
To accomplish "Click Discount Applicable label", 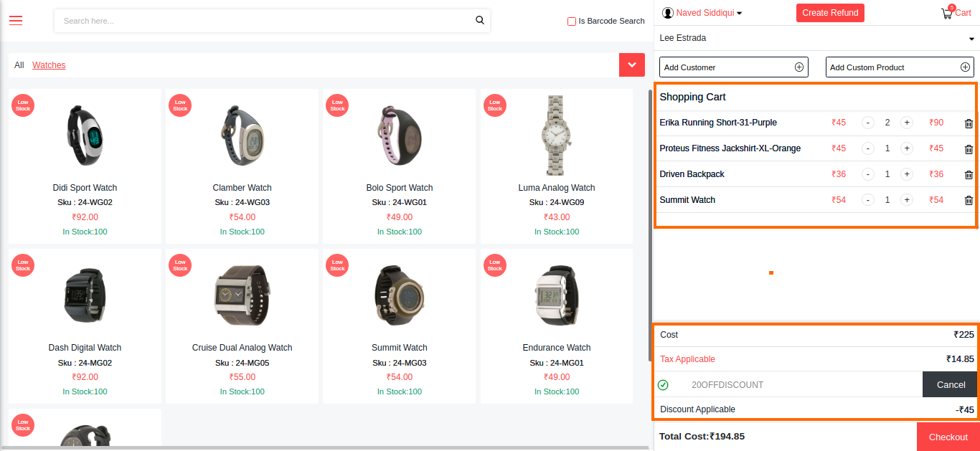I will tap(697, 409).
